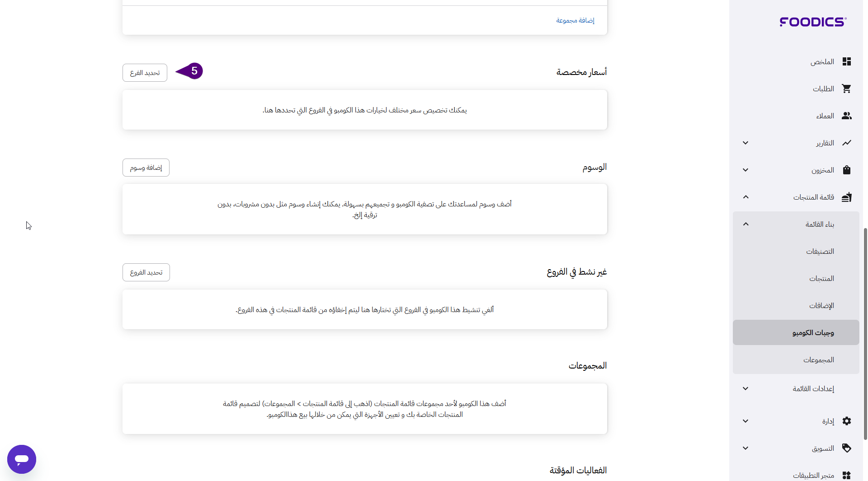Screen dimensions: 868x481
Task: Expand the inventory (المخزون) menu chevron
Action: point(745,170)
